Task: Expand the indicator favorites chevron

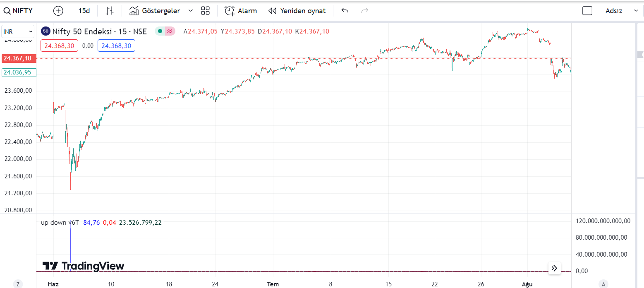Action: pyautogui.click(x=191, y=11)
